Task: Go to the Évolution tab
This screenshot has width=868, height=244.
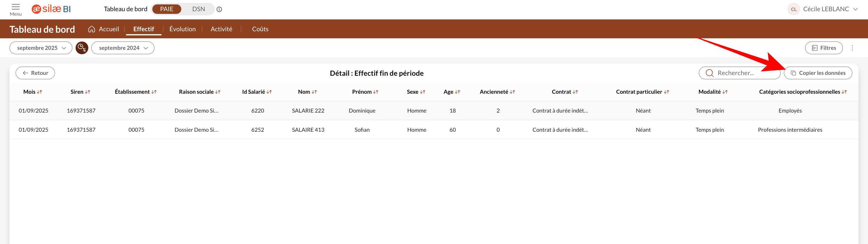Action: pos(182,29)
